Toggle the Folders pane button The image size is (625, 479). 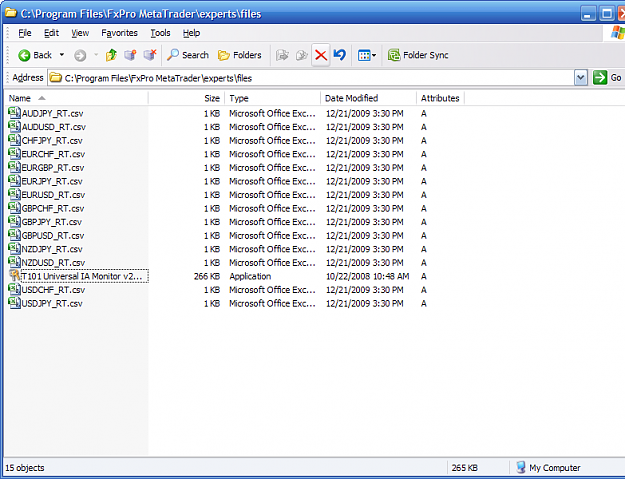[x=240, y=55]
